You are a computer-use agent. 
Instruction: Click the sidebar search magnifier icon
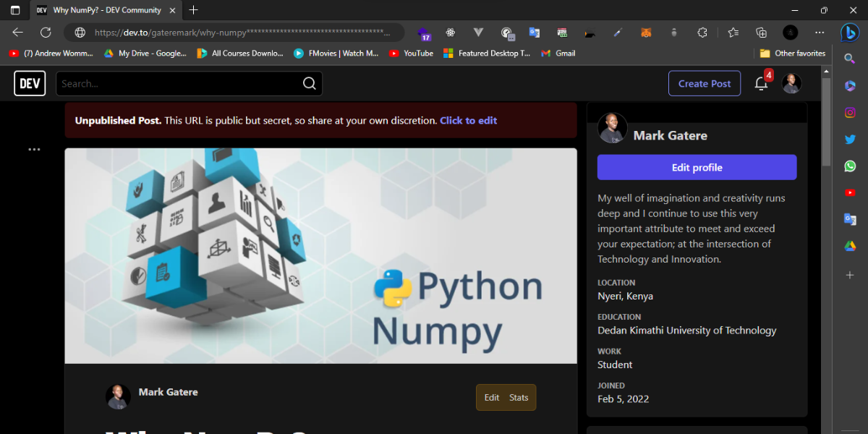850,59
